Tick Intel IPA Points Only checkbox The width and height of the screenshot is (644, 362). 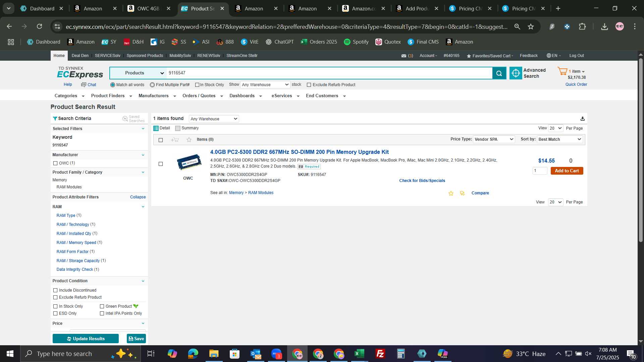102,313
